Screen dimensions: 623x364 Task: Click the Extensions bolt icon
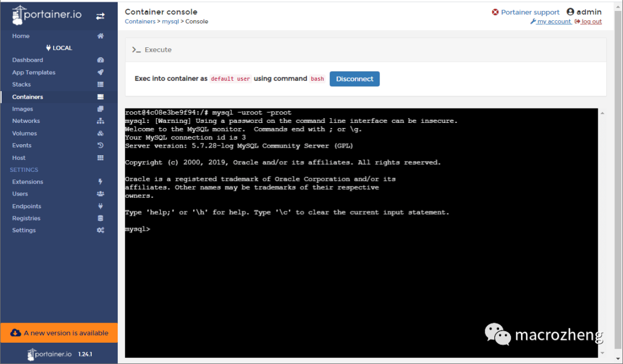pyautogui.click(x=100, y=182)
